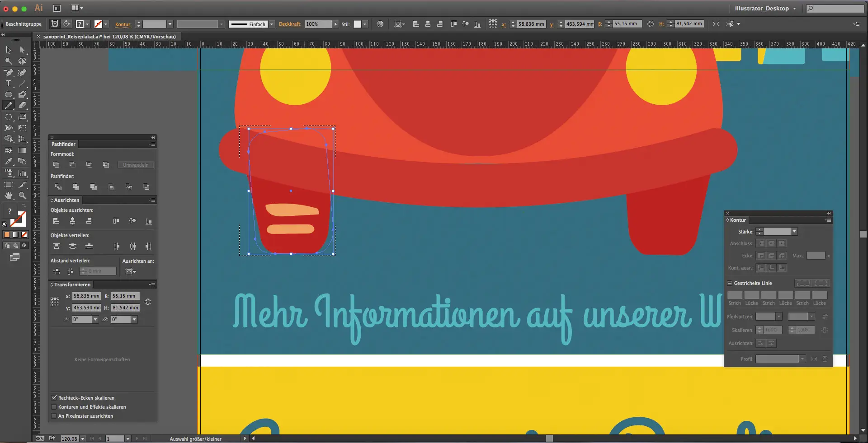The height and width of the screenshot is (443, 868).
Task: Pick the Hand tool
Action: point(9,196)
